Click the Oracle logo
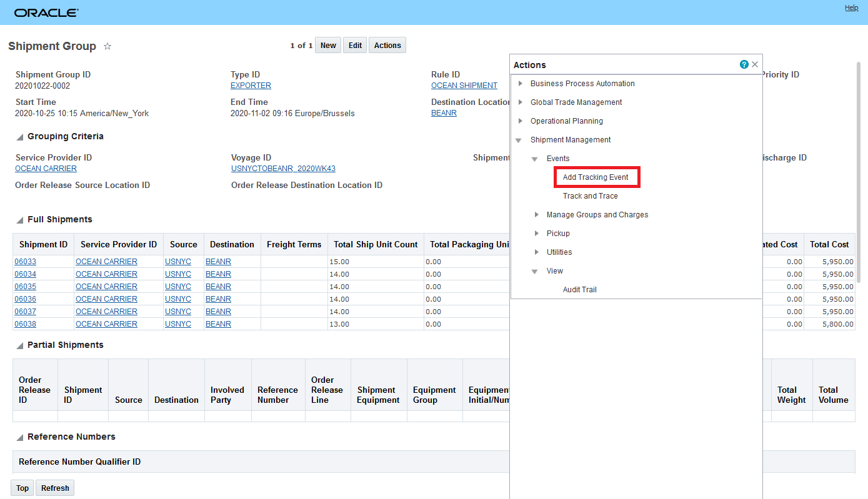 (46, 12)
